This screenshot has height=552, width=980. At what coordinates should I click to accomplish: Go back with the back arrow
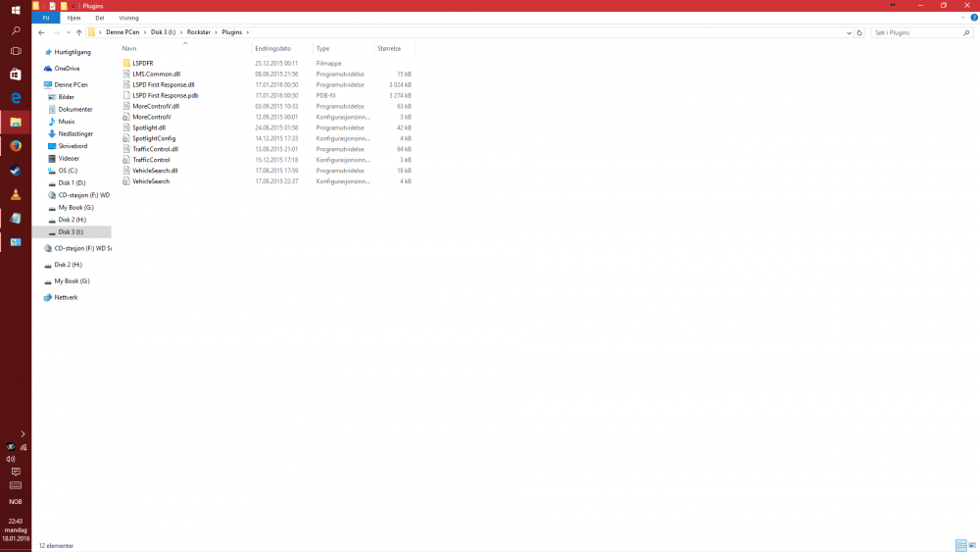(x=41, y=32)
